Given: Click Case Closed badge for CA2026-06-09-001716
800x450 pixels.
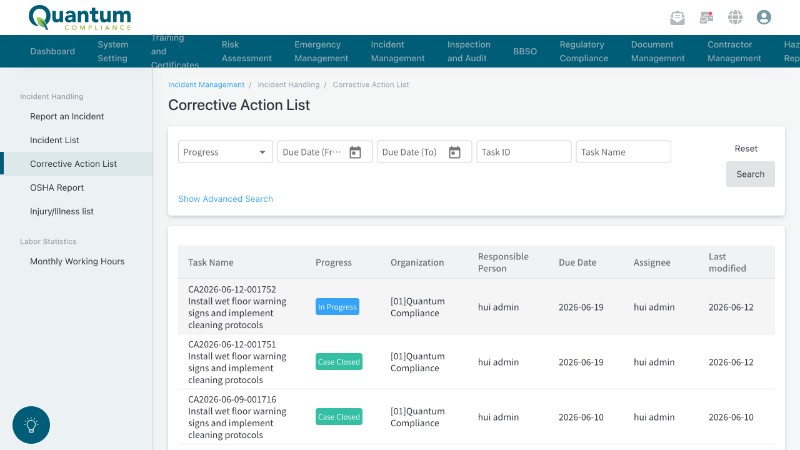Looking at the screenshot, I should pyautogui.click(x=339, y=417).
